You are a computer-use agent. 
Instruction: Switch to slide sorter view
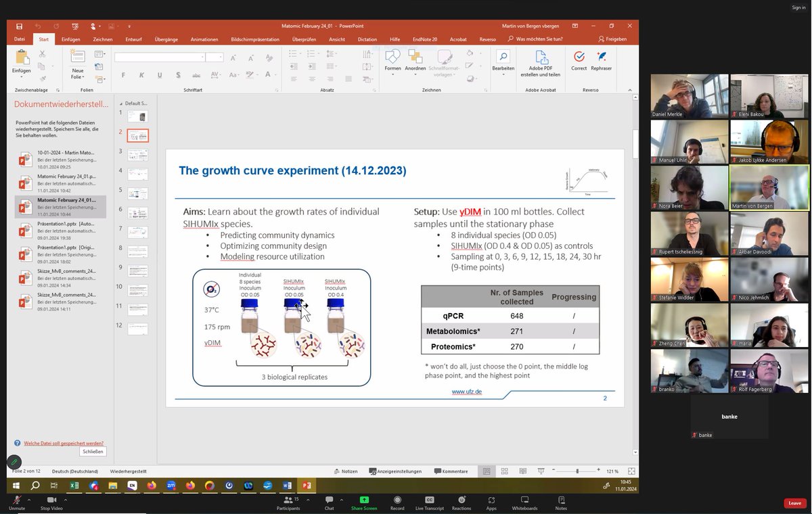tap(505, 471)
